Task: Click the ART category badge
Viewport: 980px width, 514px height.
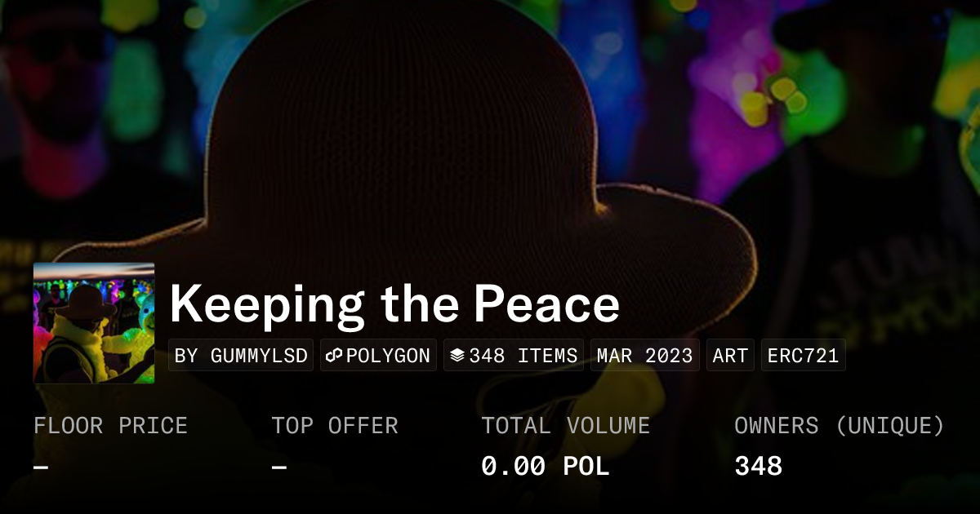Action: 730,356
